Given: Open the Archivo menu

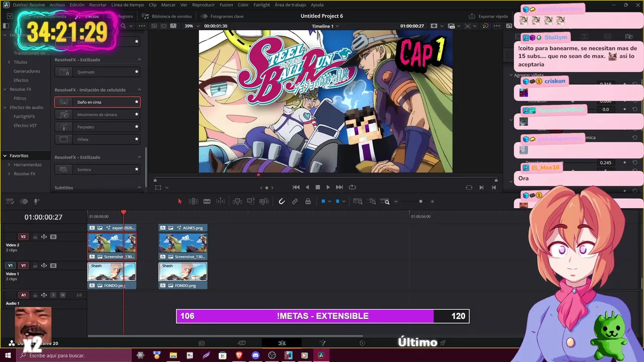Looking at the screenshot, I should tap(57, 5).
